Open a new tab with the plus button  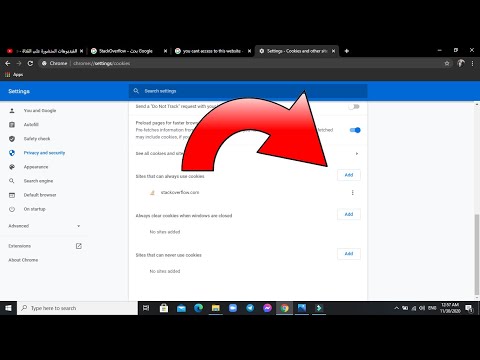[347, 51]
